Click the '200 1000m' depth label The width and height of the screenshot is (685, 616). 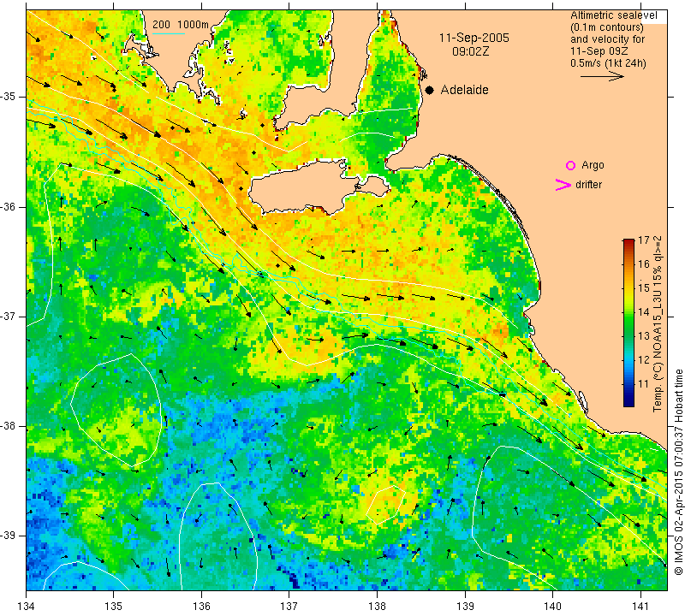[181, 25]
